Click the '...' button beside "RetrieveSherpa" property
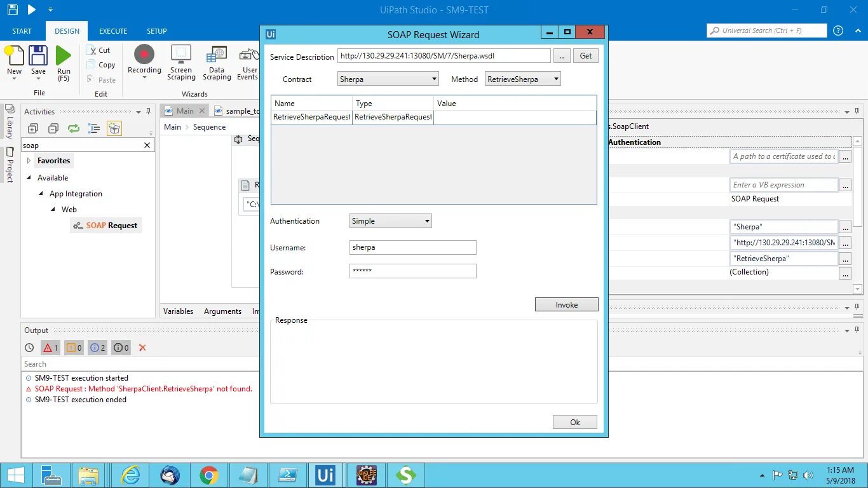The width and height of the screenshot is (868, 488). [844, 259]
